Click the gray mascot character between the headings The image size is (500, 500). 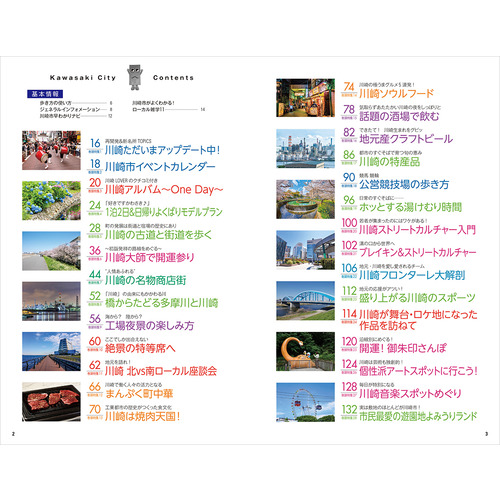point(135,77)
